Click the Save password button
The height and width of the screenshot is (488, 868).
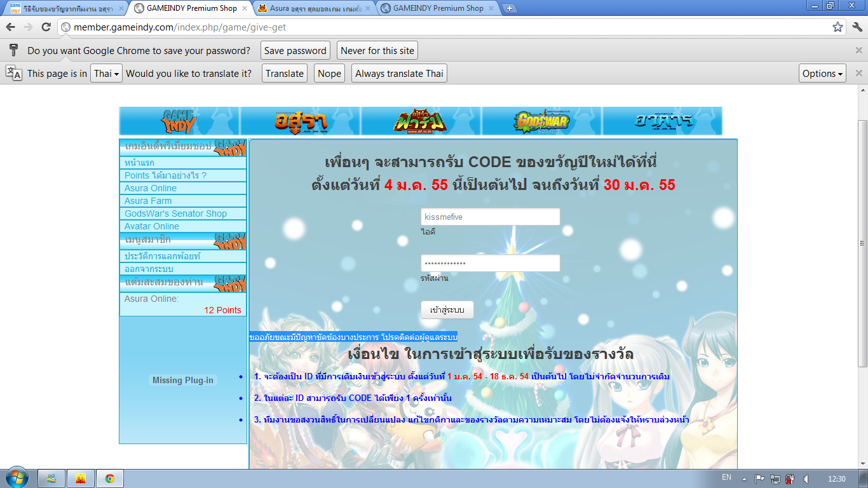(x=295, y=51)
